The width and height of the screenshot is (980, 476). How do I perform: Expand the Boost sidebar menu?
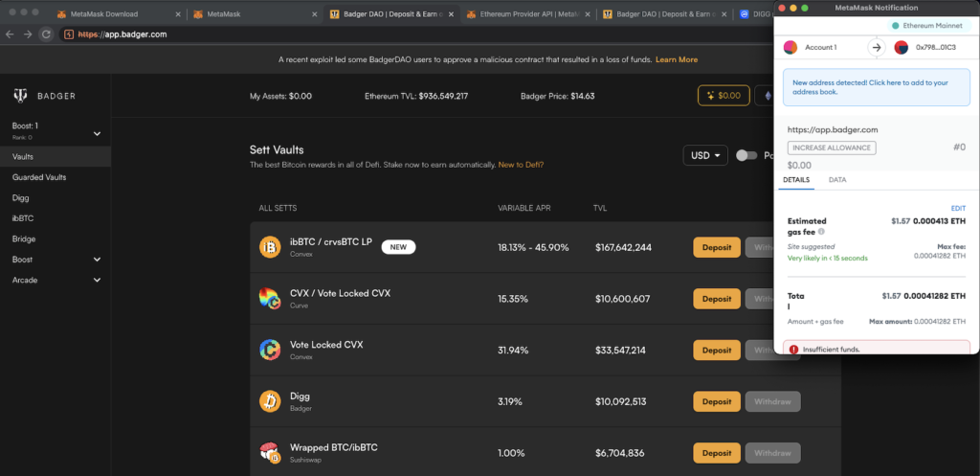[97, 259]
